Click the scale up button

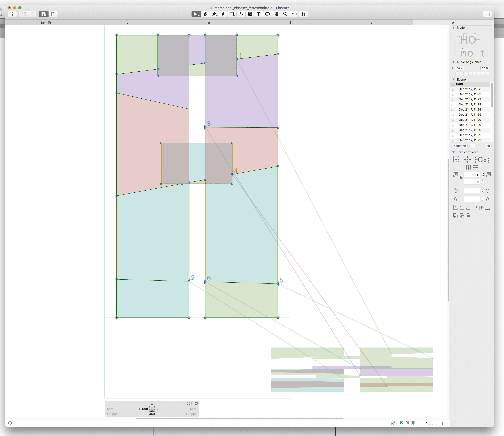click(488, 175)
